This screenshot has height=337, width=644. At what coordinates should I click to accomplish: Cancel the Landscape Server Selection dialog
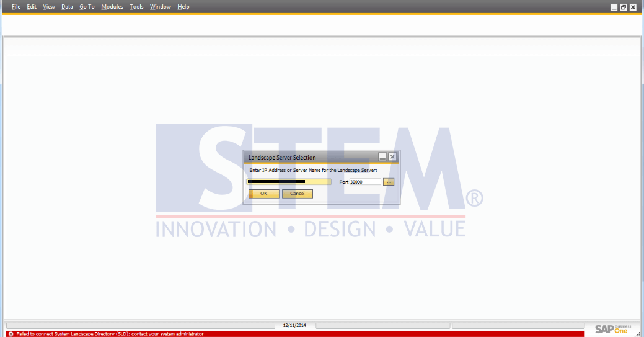[298, 194]
